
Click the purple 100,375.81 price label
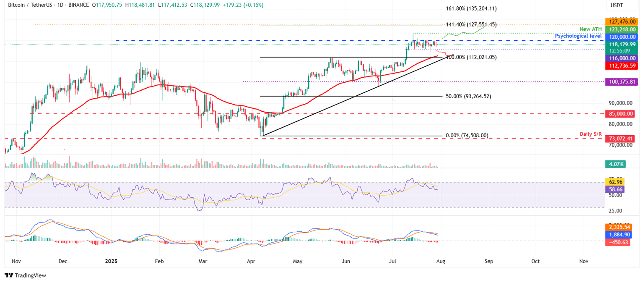(622, 82)
